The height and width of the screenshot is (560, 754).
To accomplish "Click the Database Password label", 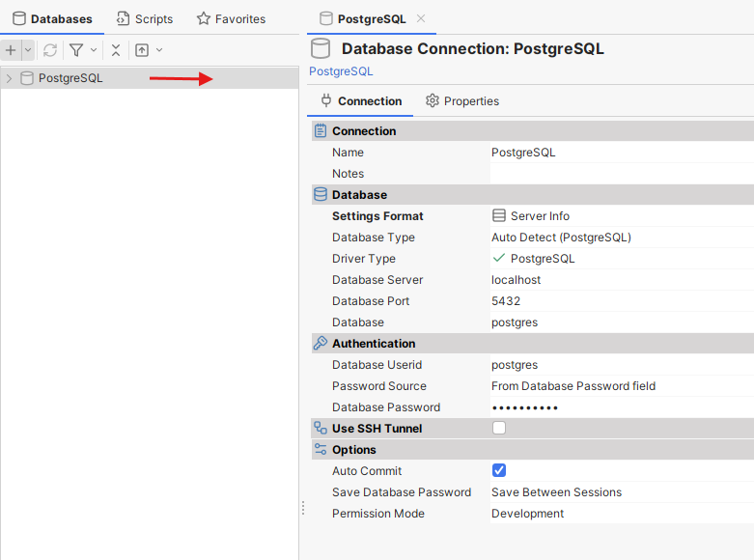I will [x=385, y=407].
